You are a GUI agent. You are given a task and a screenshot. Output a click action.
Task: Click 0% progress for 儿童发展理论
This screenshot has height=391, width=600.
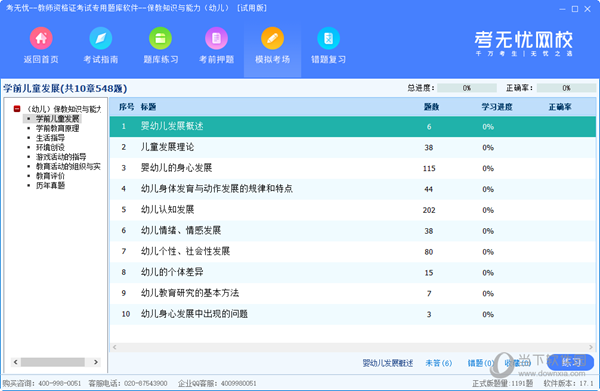tap(488, 148)
